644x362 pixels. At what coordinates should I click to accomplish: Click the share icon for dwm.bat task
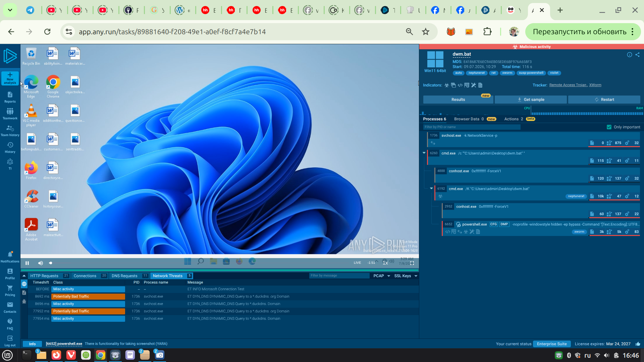click(637, 55)
